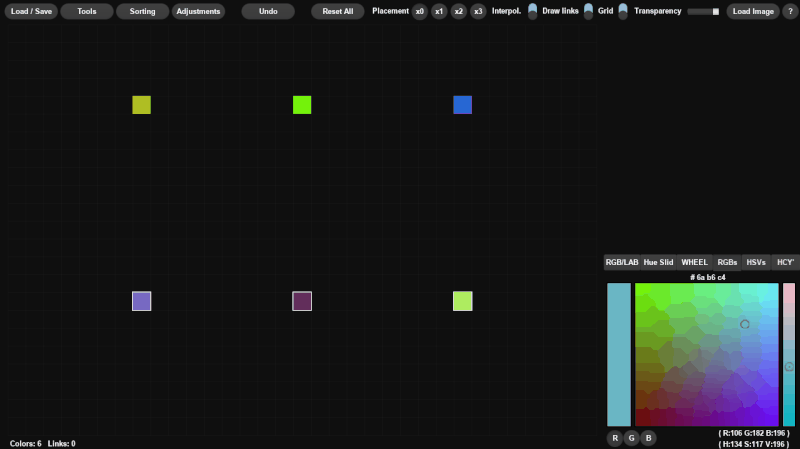The image size is (800, 449).
Task: Select the blue color square on canvas
Action: click(462, 105)
